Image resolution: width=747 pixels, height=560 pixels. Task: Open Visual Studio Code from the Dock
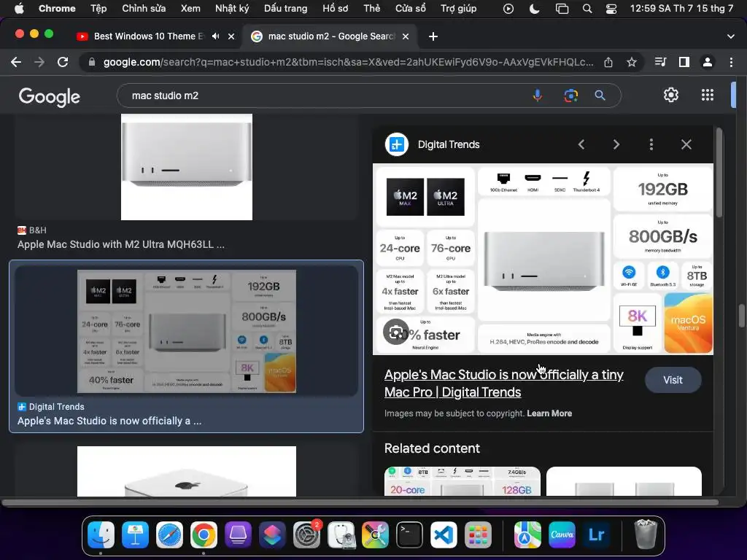point(444,534)
